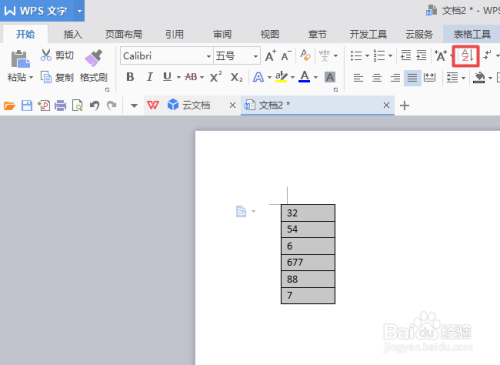
Task: Toggle Superscript formatting
Action: (x=216, y=77)
